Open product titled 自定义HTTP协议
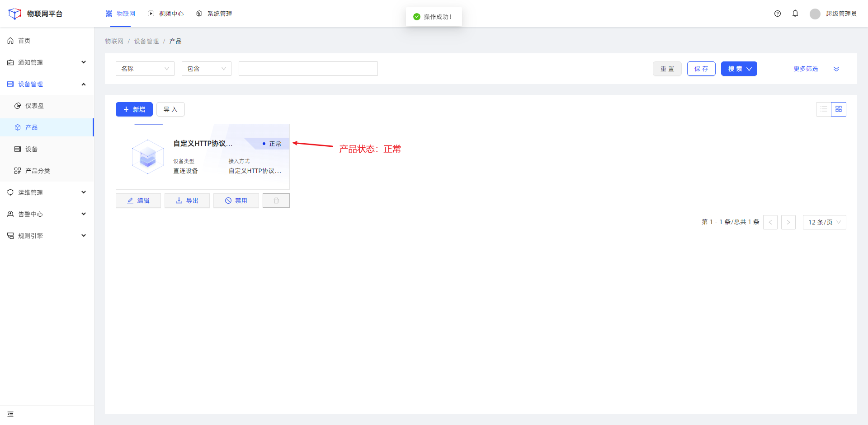The width and height of the screenshot is (868, 425). point(203,143)
